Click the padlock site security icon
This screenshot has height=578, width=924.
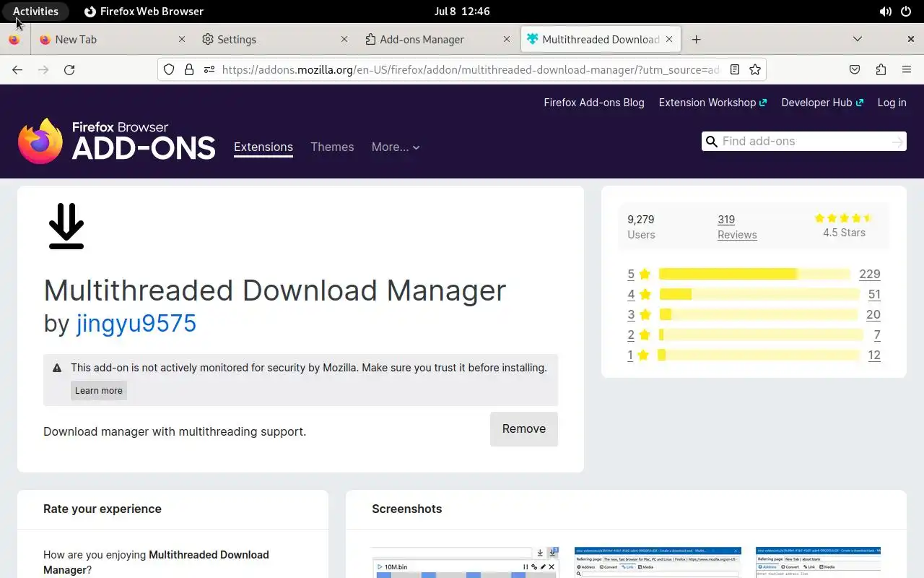pos(189,70)
